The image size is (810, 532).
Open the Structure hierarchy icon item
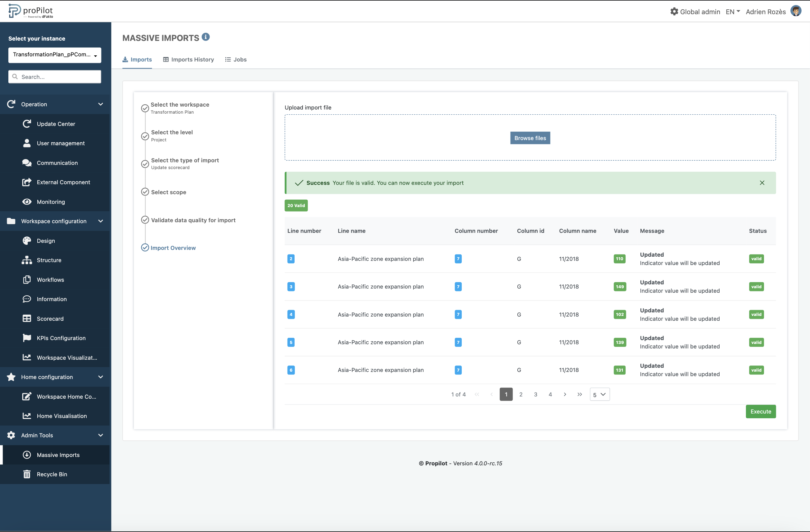tap(27, 260)
